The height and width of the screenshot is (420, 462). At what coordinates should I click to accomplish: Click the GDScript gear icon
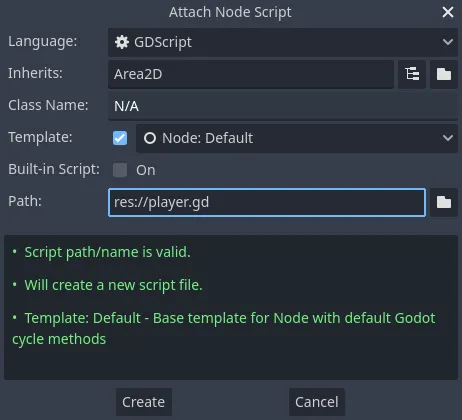122,42
